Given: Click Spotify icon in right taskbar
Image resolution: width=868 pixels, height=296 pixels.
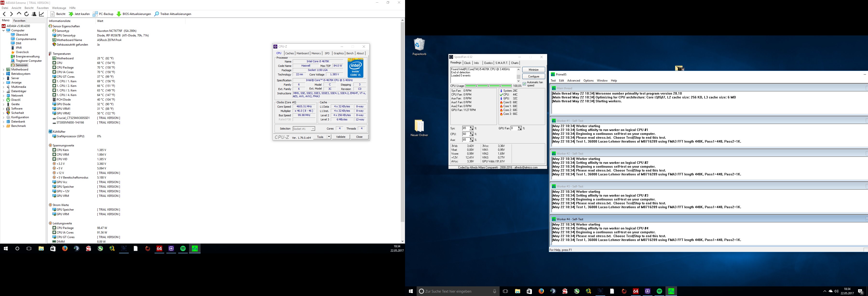Looking at the screenshot, I should (659, 291).
